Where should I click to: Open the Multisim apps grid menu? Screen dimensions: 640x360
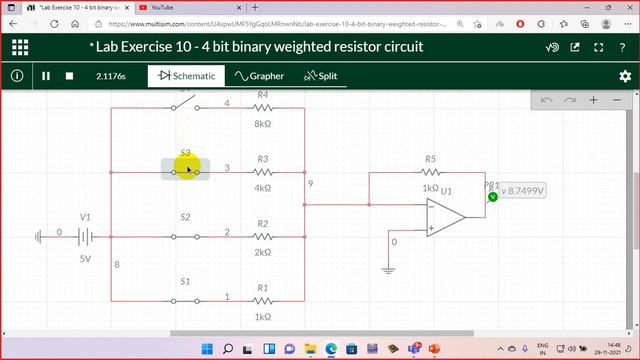[20, 47]
